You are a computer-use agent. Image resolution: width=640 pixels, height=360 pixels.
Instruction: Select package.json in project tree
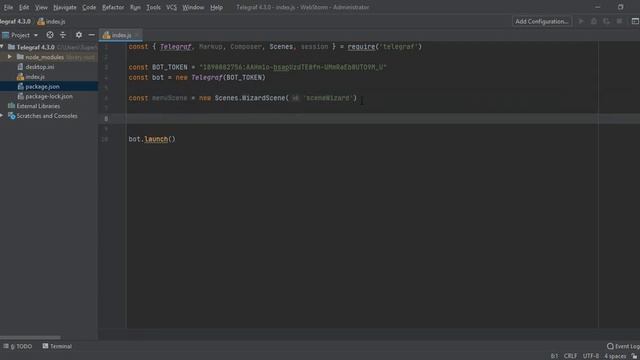coord(42,87)
